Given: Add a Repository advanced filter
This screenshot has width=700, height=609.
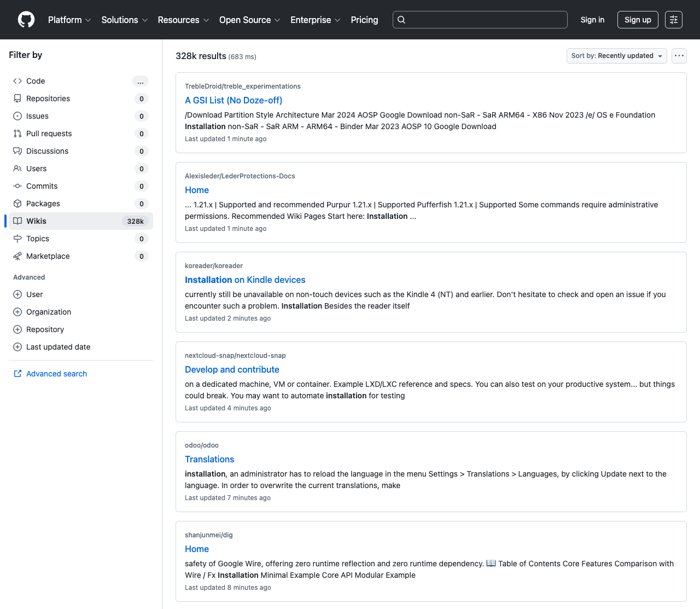Looking at the screenshot, I should (81, 329).
